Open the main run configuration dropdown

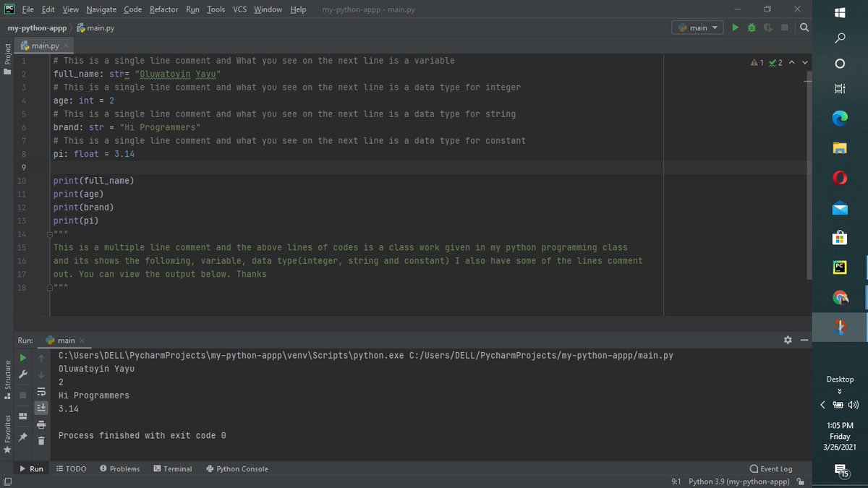click(698, 27)
